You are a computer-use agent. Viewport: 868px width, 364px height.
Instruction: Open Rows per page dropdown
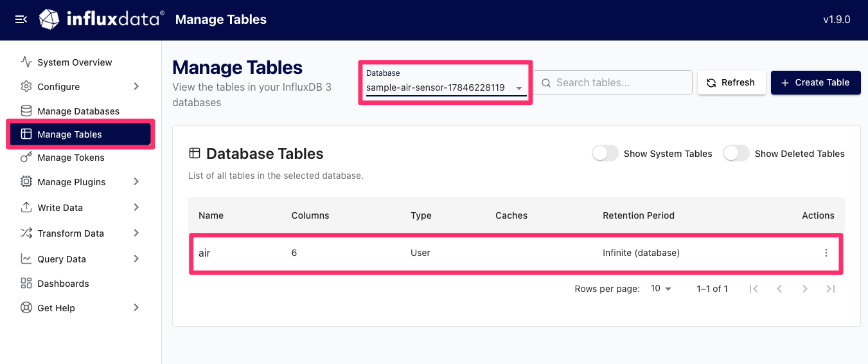(x=660, y=289)
